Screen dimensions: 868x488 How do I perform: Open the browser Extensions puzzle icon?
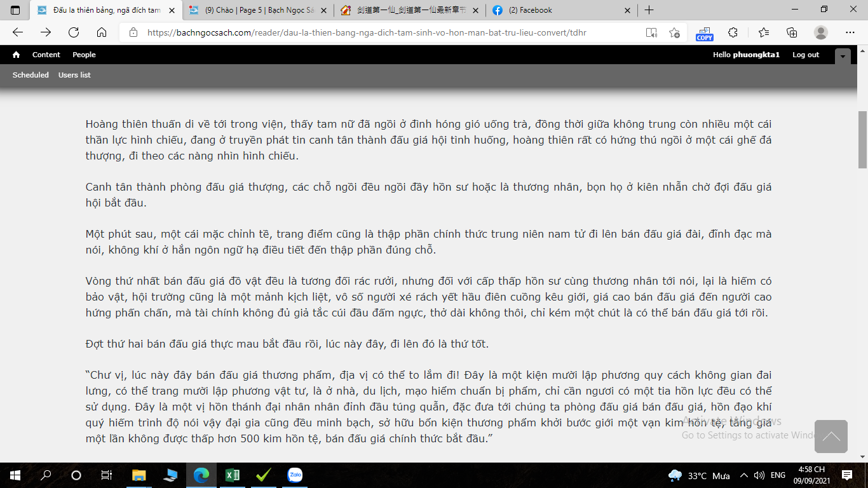(x=733, y=32)
